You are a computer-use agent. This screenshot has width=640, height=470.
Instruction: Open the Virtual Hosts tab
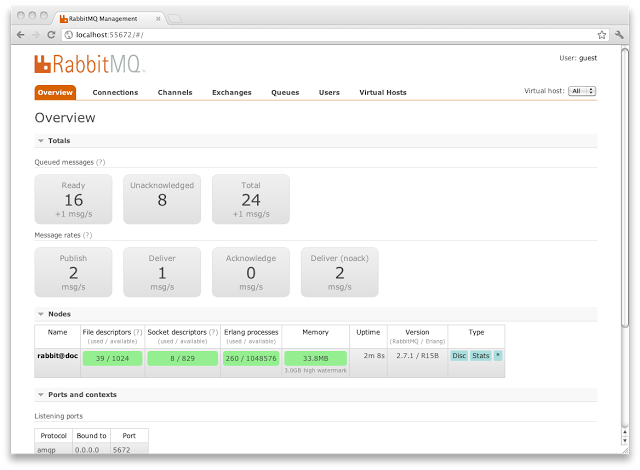coord(383,93)
